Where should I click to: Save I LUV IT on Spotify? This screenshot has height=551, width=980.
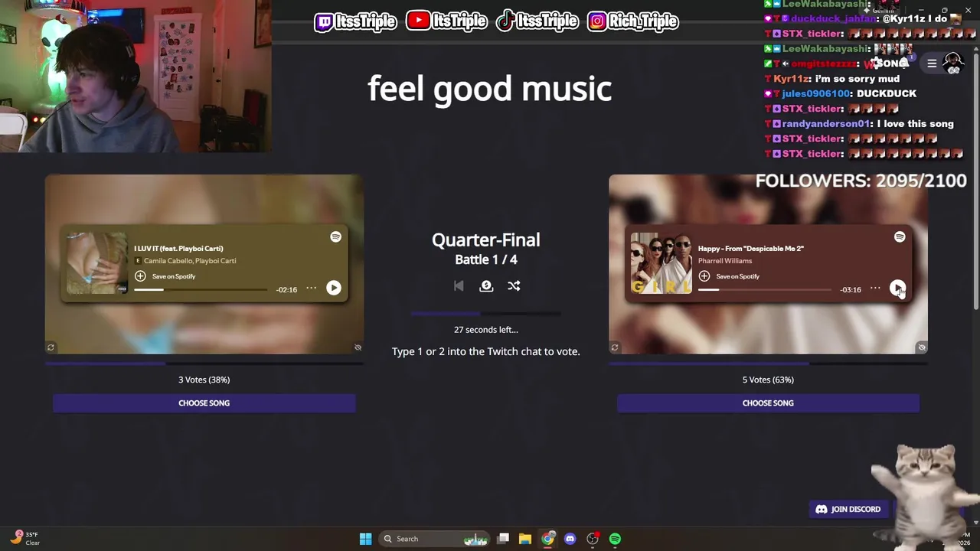(165, 276)
